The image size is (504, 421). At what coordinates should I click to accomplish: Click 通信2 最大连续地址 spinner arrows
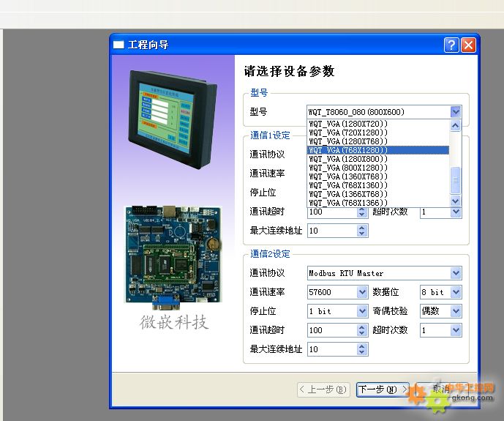coord(362,349)
